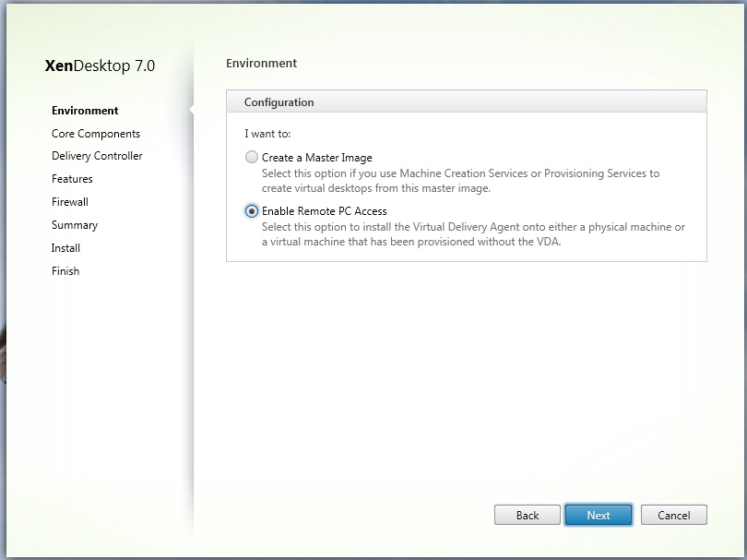747x560 pixels.
Task: Select Delivery Controller in the sidebar
Action: click(x=97, y=156)
